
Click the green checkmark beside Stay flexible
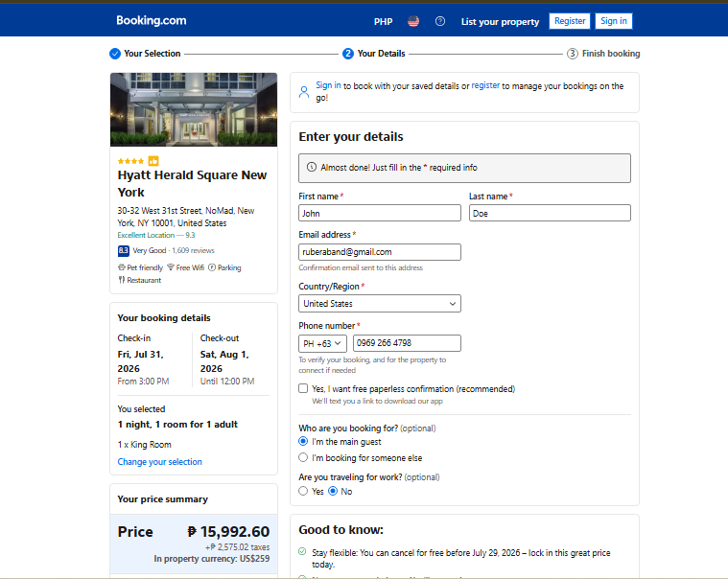click(302, 551)
